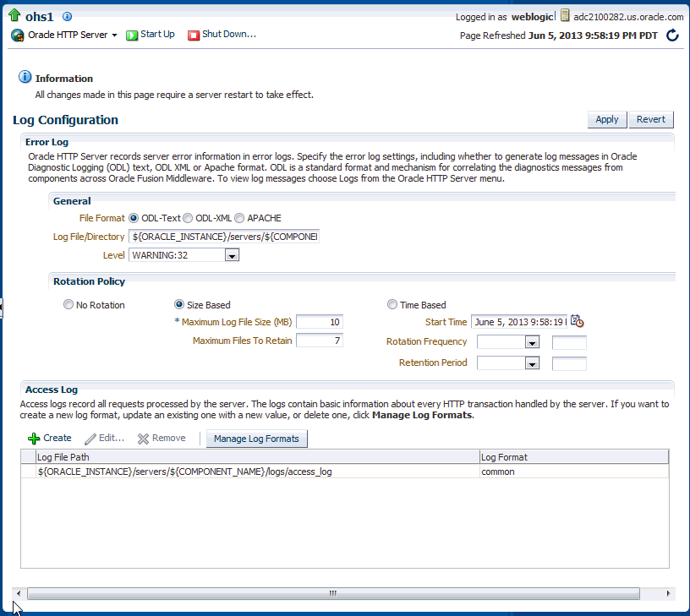Click the horizontal scrollbar thumb
The image size is (690, 616).
point(333,593)
